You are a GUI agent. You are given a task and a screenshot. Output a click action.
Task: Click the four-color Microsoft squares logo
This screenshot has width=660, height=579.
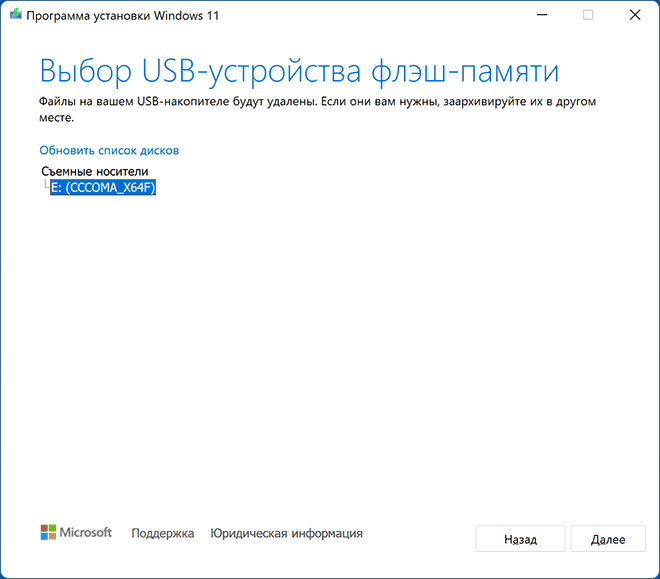click(x=50, y=533)
